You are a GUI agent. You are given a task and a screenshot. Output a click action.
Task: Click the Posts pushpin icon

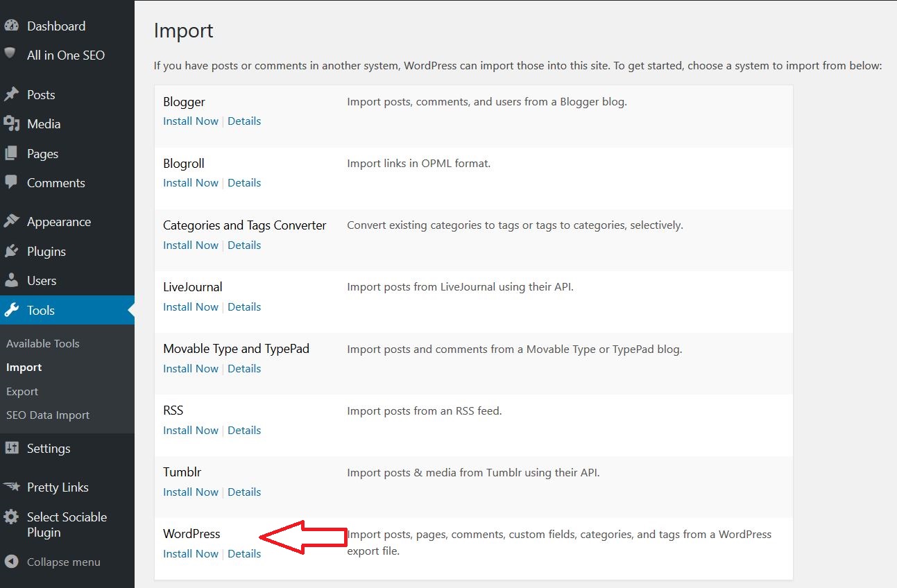coord(11,94)
